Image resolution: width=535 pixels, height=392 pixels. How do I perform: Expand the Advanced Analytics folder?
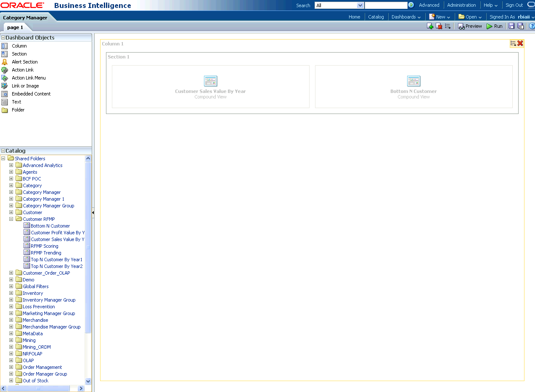[x=11, y=165]
